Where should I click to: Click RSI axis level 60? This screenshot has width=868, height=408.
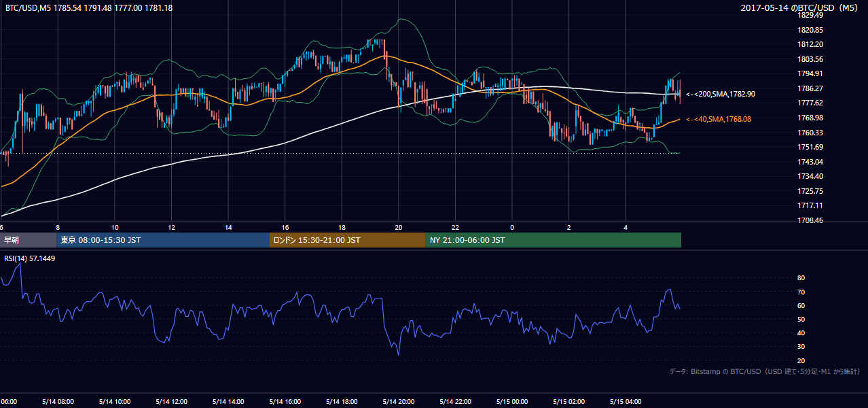(801, 305)
